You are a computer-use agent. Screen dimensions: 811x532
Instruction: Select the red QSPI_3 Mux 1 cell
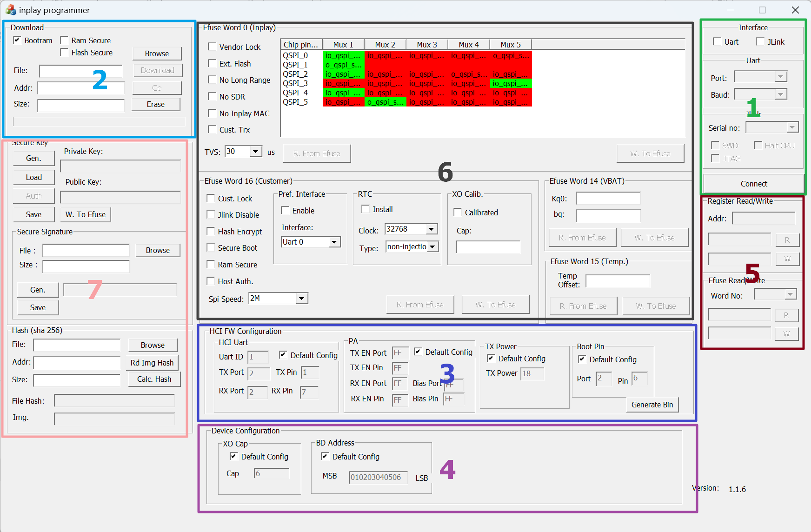[x=343, y=83]
